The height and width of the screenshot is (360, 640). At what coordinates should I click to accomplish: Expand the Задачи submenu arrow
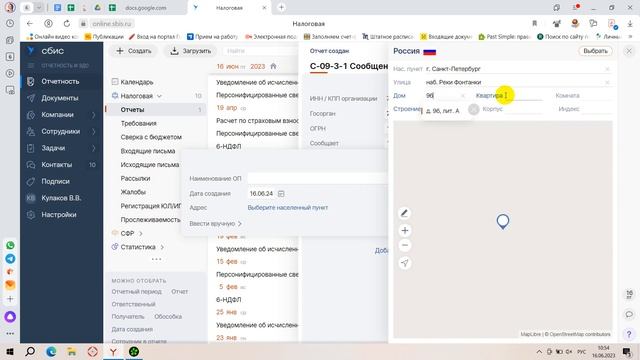pos(93,148)
